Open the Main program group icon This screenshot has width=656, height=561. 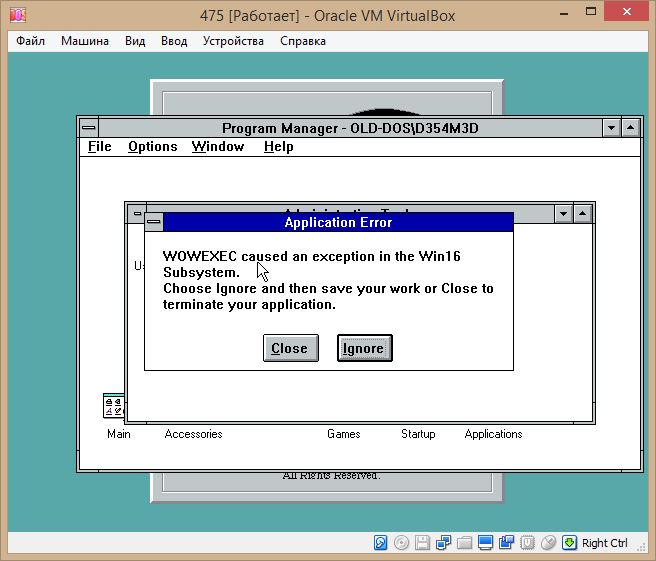point(113,405)
